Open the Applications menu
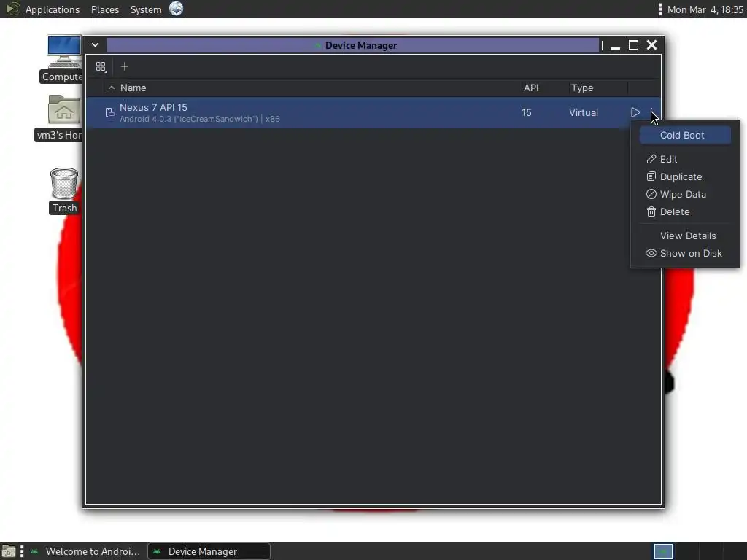Screen dimensions: 747x560 coord(53,9)
